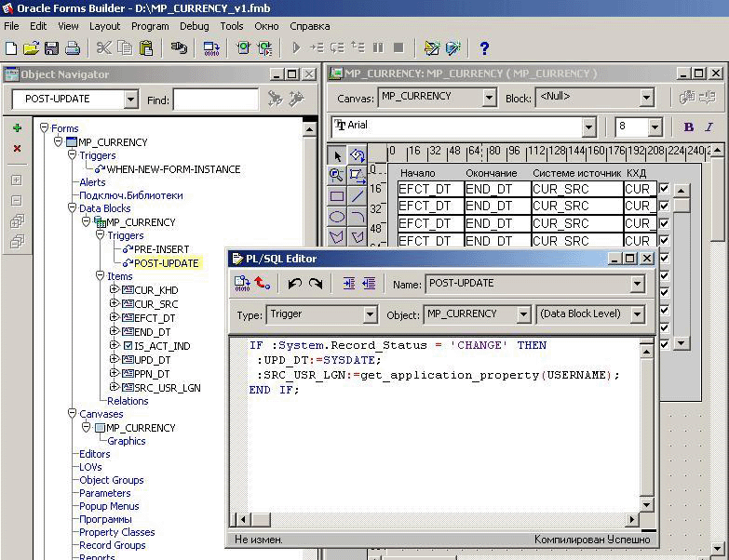Click the Indent icon in PL/SQL Editor

(x=349, y=283)
